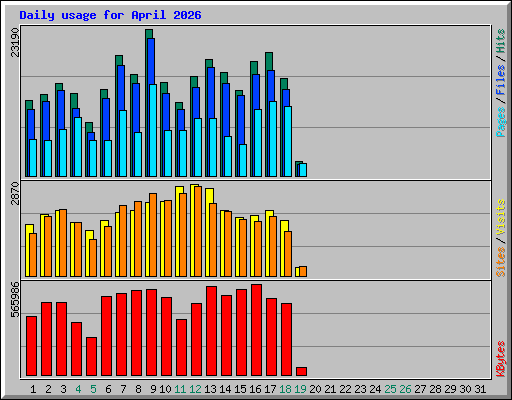Select day label 20 on the axis
The height and width of the screenshot is (400, 512).
coord(315,389)
